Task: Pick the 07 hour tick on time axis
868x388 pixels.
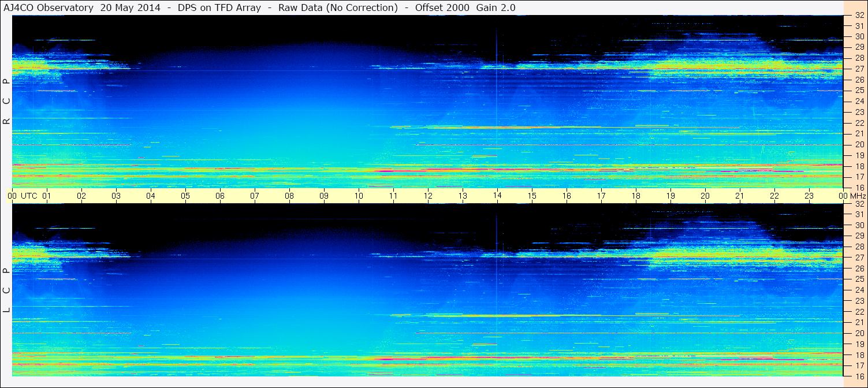Action: (x=255, y=196)
